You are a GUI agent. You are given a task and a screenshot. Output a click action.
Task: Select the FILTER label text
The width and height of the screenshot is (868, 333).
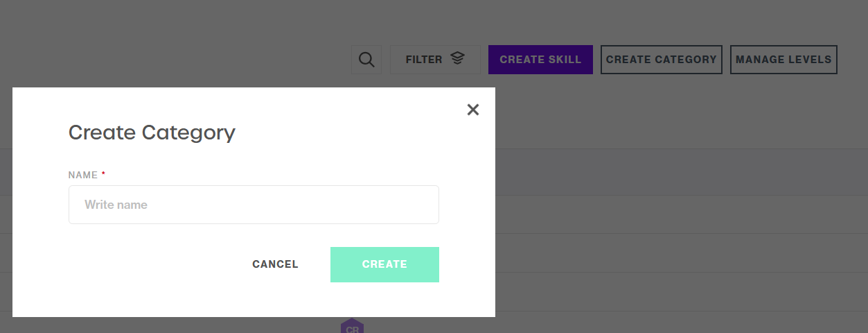pos(424,60)
